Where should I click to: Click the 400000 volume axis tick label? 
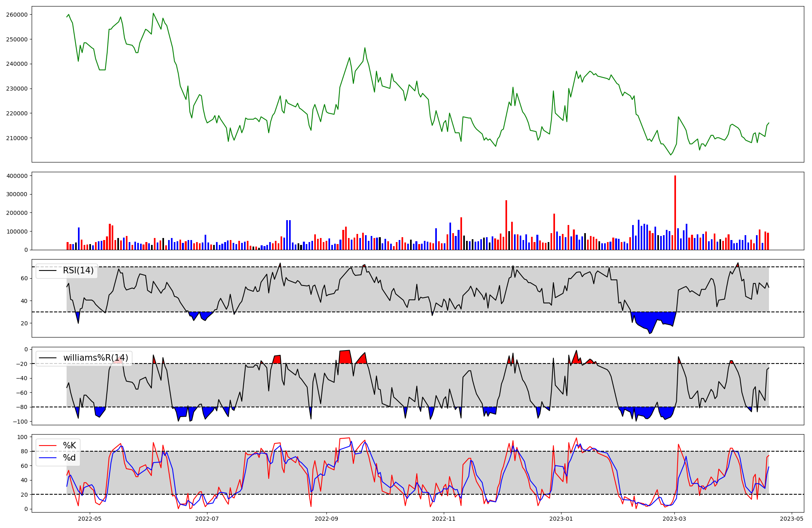[17, 176]
